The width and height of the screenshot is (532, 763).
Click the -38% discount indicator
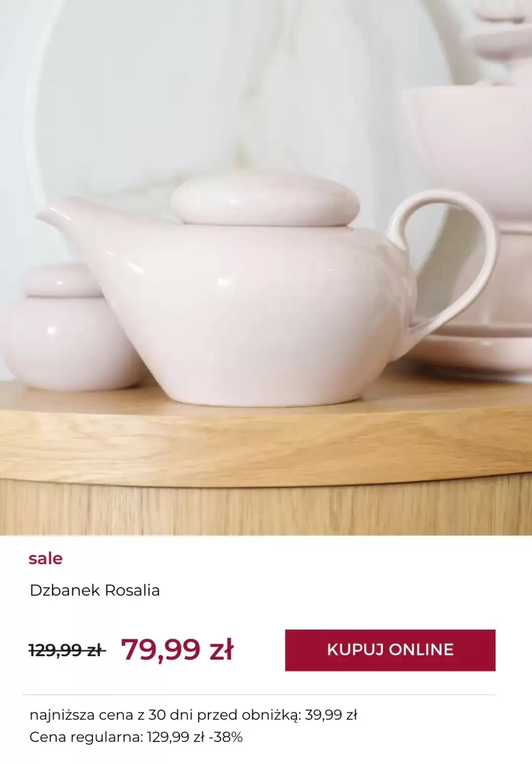click(226, 737)
